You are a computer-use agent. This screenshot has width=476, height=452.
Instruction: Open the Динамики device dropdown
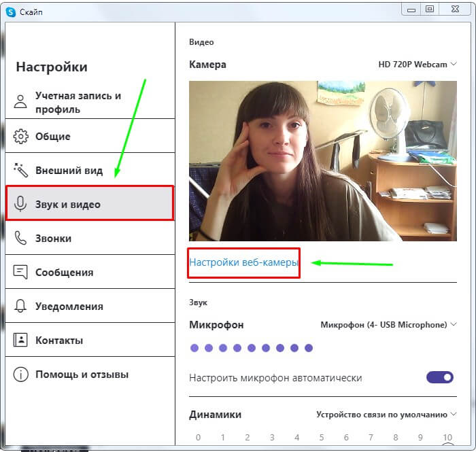[x=386, y=415]
